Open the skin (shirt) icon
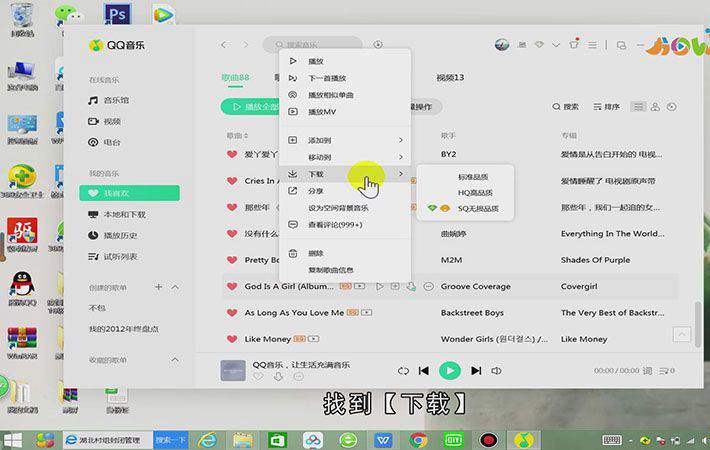The height and width of the screenshot is (450, 710). click(574, 44)
